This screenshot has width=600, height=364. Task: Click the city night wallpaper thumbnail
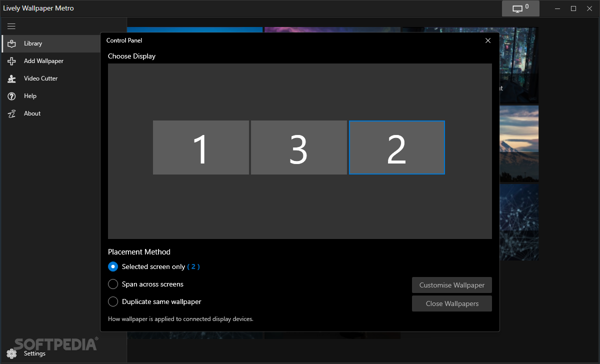pyautogui.click(x=519, y=65)
